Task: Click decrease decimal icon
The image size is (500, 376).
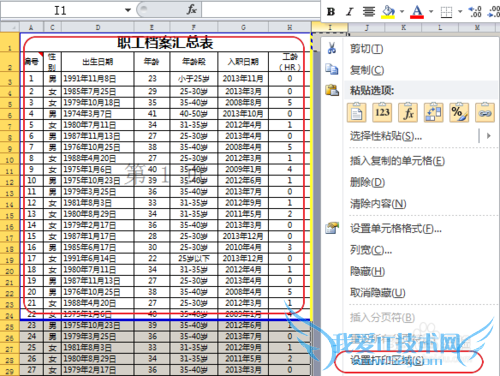Action: pyautogui.click(x=494, y=12)
